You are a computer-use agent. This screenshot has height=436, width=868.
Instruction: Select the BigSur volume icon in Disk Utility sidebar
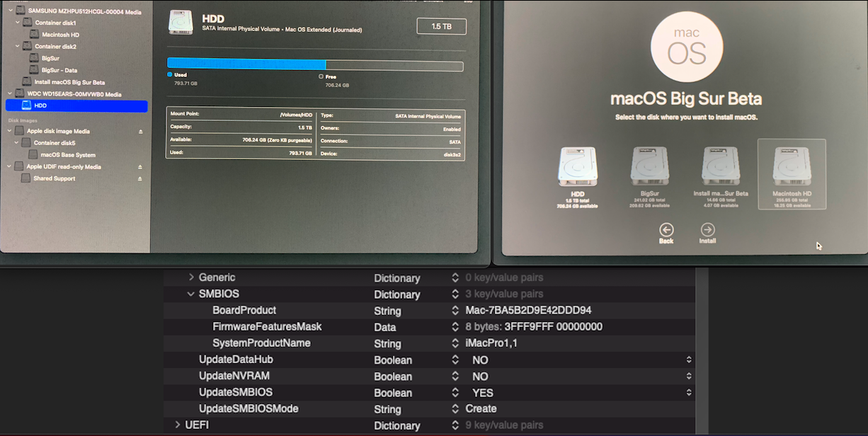pos(34,58)
